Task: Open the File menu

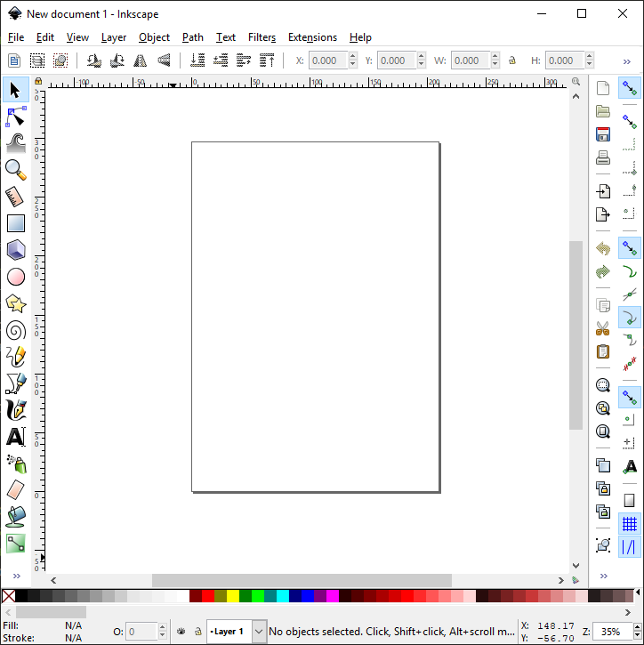Action: tap(16, 37)
